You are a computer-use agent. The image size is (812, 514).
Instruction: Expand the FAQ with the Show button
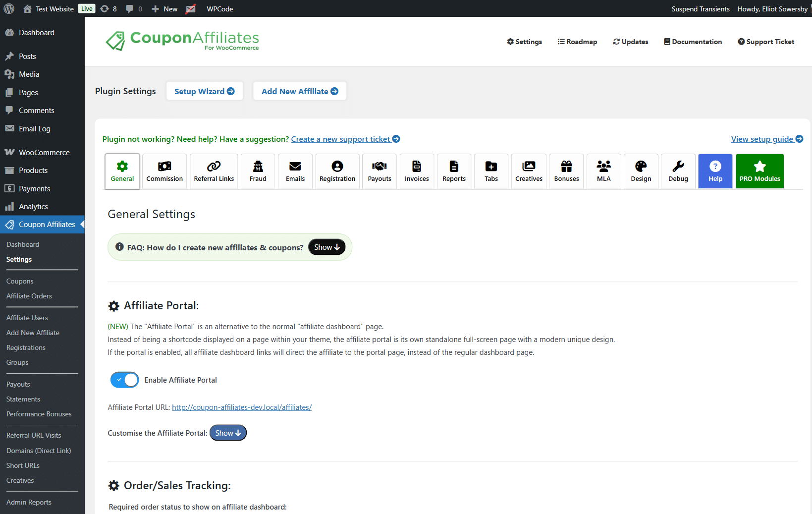point(327,247)
